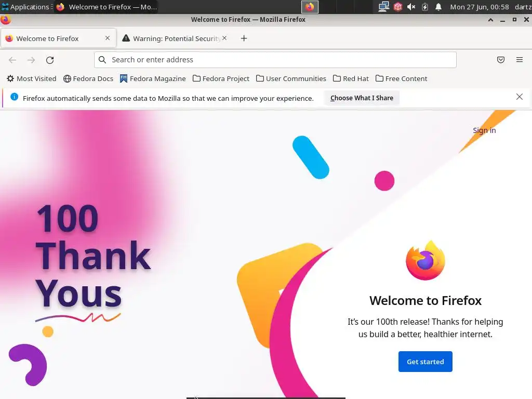Expand Fedora Project bookmark folder
Viewport: 532px width, 399px height.
[221, 79]
